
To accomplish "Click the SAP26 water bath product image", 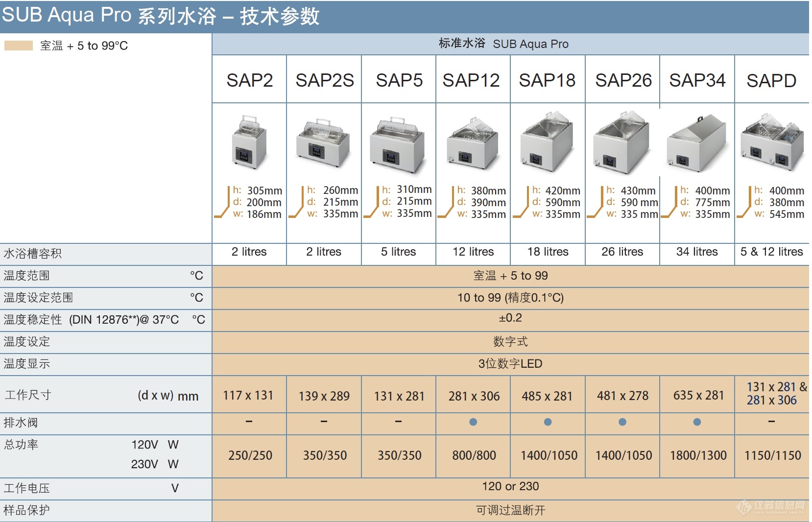I will [621, 142].
